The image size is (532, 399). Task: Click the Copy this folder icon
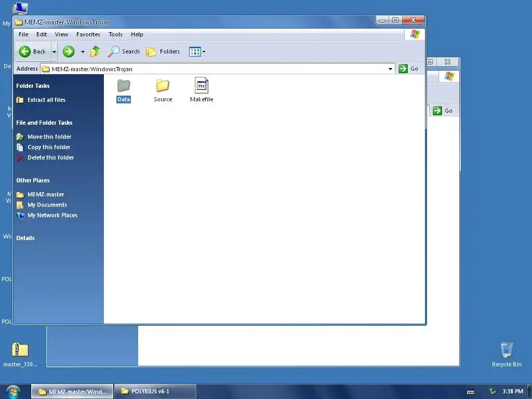point(20,147)
